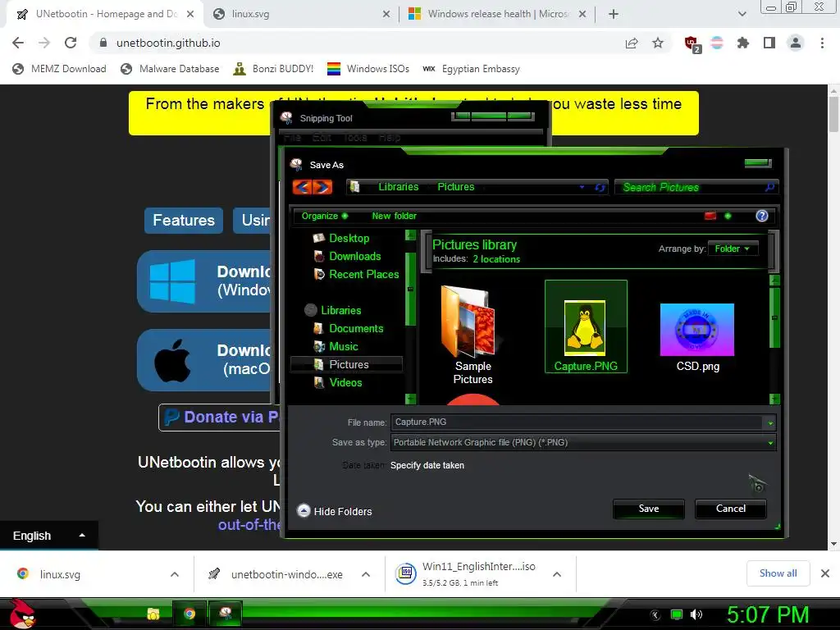Image resolution: width=840 pixels, height=630 pixels.
Task: Refresh the Pictures location in address bar
Action: [600, 188]
